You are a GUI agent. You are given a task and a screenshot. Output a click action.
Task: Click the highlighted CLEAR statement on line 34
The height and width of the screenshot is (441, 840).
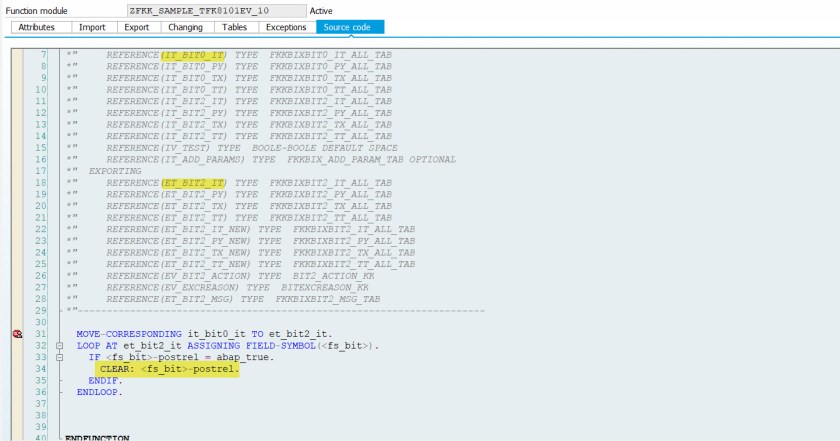[x=169, y=369]
